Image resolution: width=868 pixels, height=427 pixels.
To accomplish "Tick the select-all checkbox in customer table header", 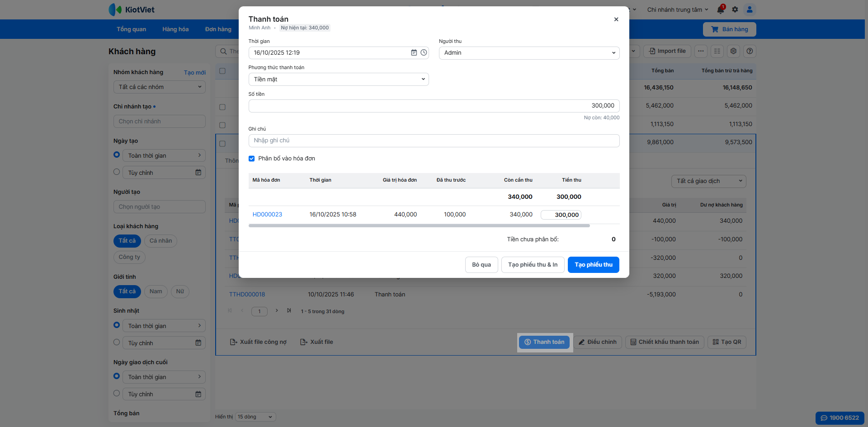I will [x=222, y=71].
